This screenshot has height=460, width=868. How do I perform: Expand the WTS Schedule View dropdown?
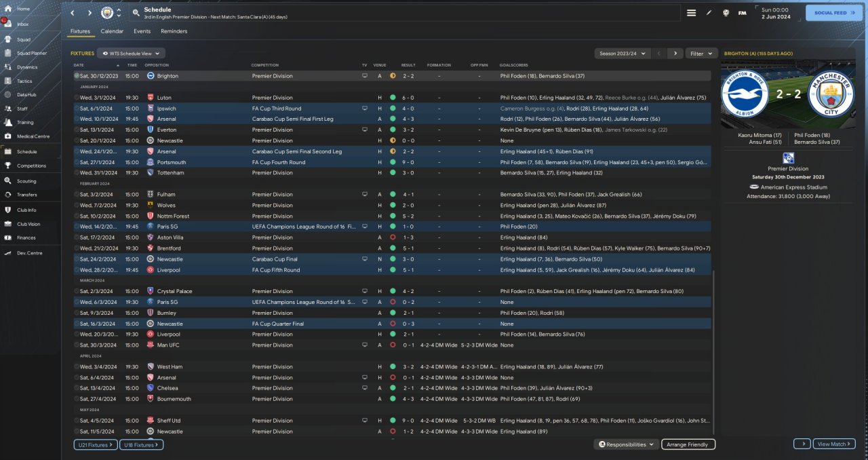(x=131, y=53)
